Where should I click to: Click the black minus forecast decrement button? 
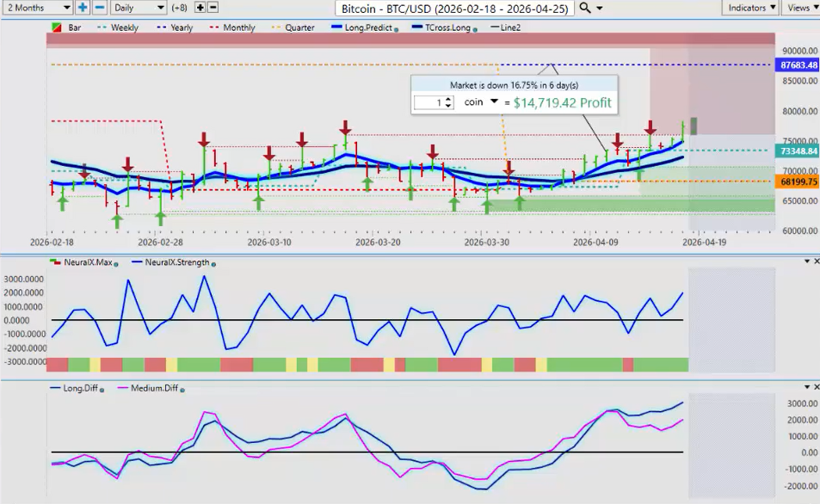(213, 8)
